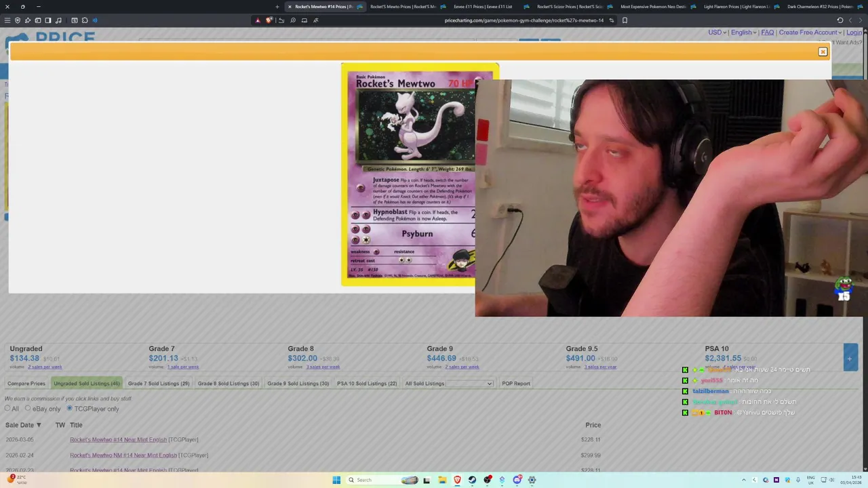
Task: Click the shield icon in browser toolbar
Action: (18, 20)
